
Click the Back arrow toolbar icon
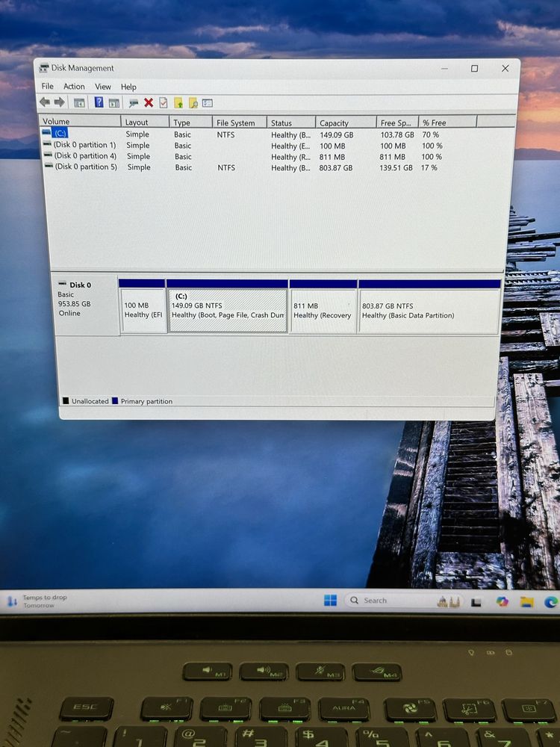coord(45,102)
